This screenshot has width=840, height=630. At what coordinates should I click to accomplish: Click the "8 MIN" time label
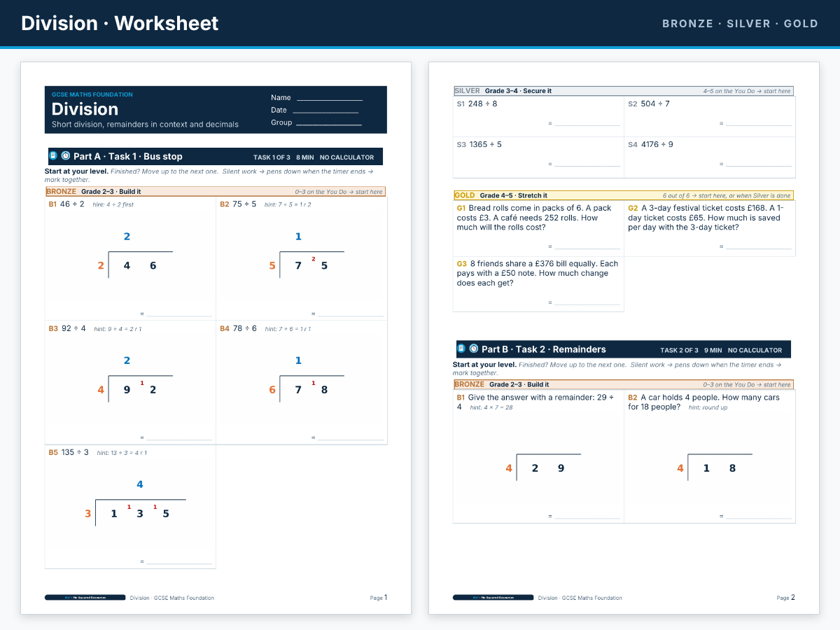click(x=304, y=157)
